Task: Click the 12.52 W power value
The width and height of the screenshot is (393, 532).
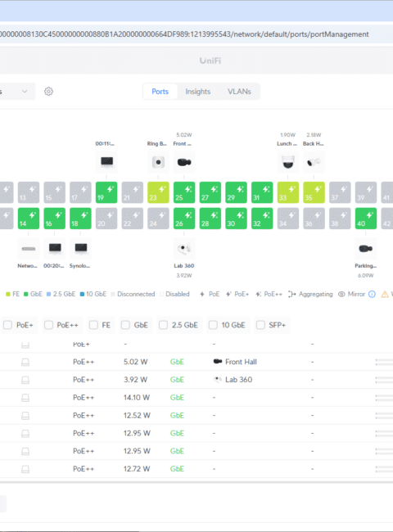Action: [137, 415]
